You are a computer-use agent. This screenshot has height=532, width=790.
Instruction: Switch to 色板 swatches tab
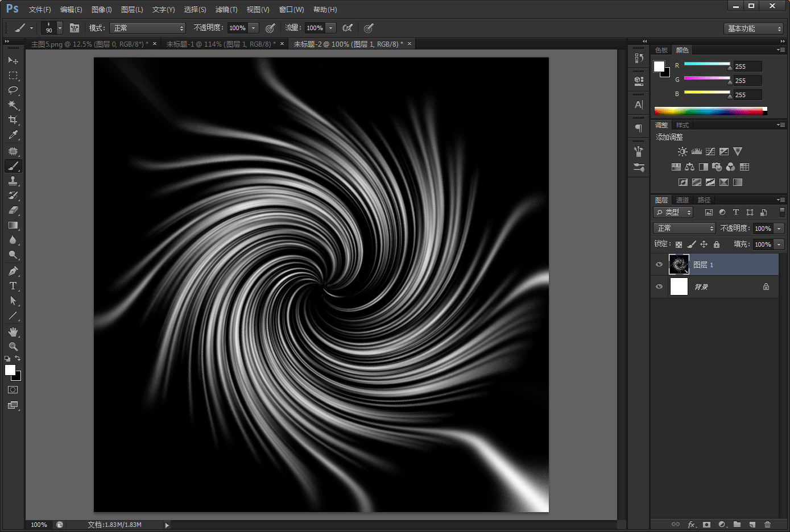(x=661, y=50)
